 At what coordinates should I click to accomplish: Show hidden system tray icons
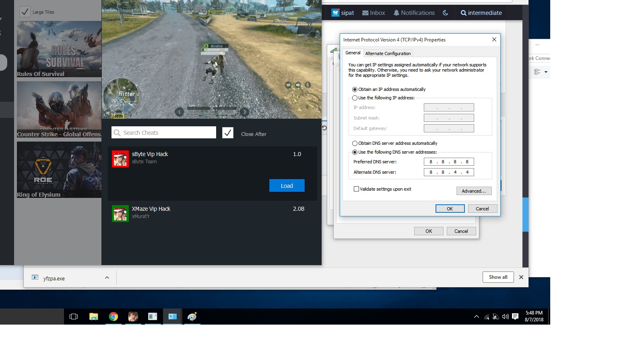tap(477, 317)
